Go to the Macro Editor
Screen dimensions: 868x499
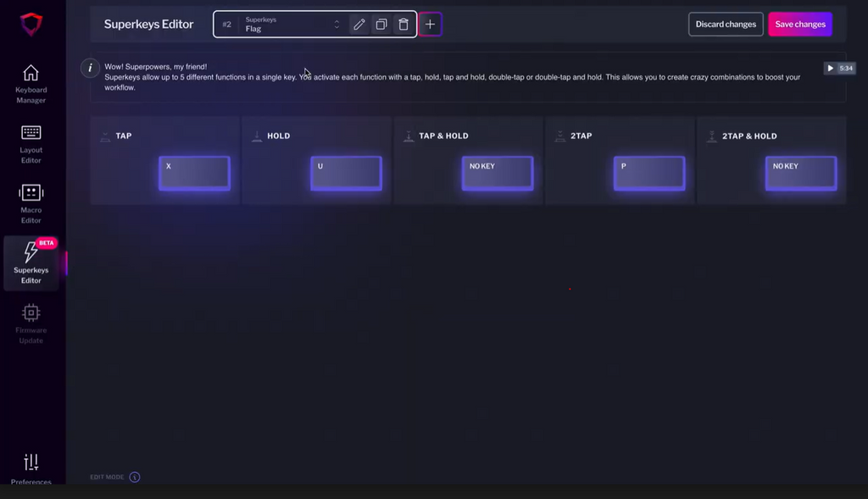tap(31, 204)
